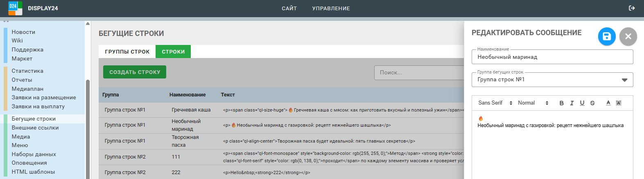Close the edit message panel
This screenshot has height=179, width=644.
pyautogui.click(x=628, y=36)
